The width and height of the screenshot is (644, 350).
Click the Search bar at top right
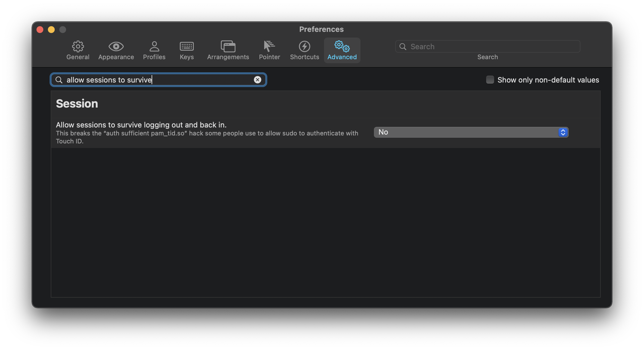[487, 46]
